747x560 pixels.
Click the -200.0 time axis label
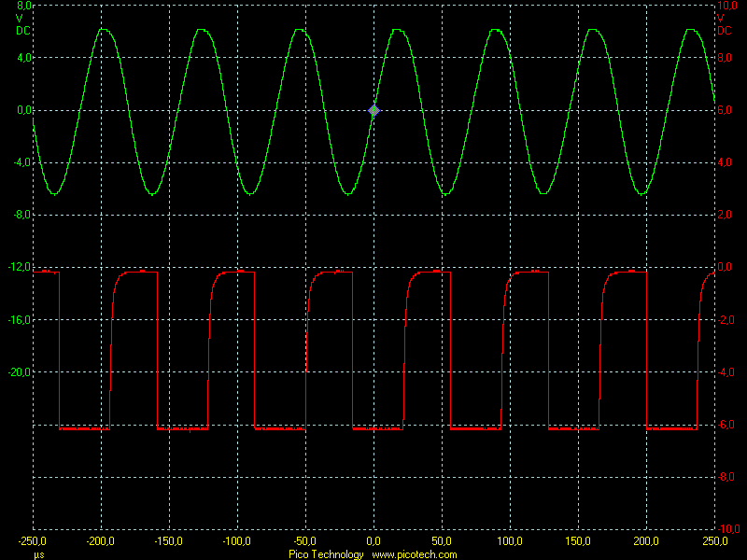pos(99,541)
